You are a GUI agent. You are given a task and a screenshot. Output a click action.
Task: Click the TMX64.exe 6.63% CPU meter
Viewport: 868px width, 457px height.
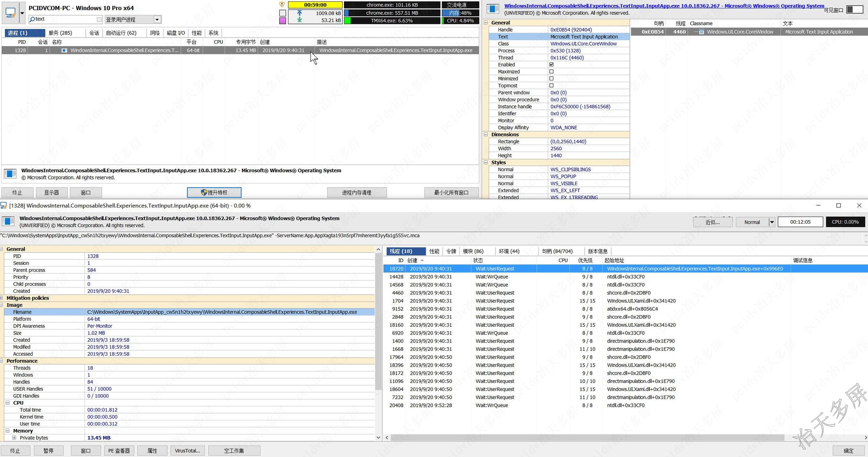pyautogui.click(x=392, y=21)
